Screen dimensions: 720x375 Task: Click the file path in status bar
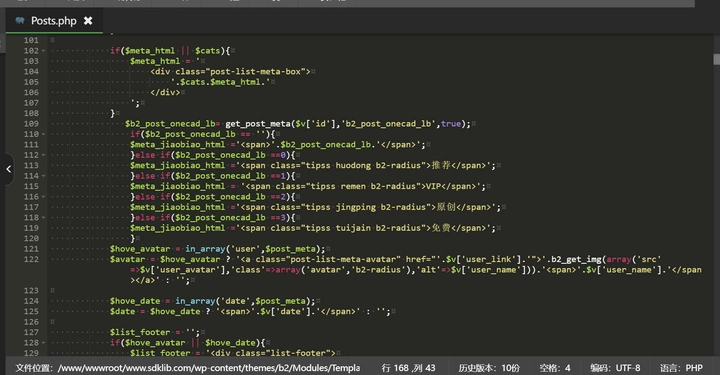(x=188, y=368)
